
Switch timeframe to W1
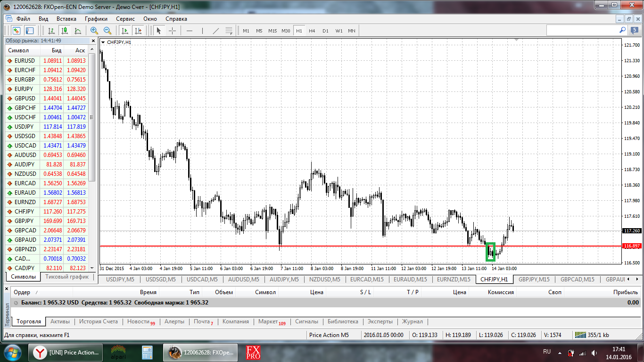(339, 31)
